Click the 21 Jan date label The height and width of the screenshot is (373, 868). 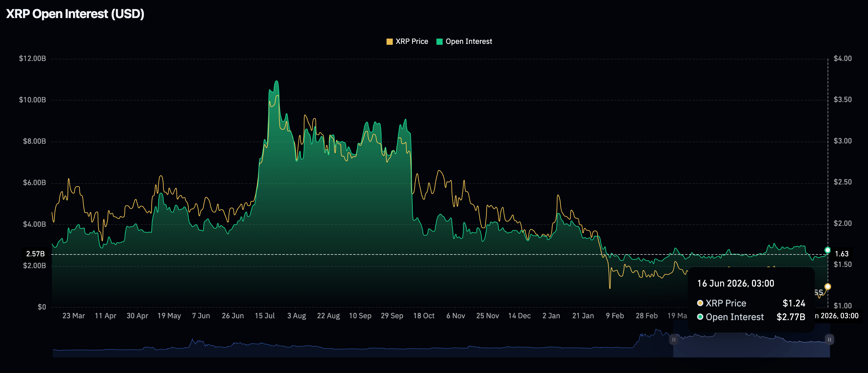pos(583,316)
